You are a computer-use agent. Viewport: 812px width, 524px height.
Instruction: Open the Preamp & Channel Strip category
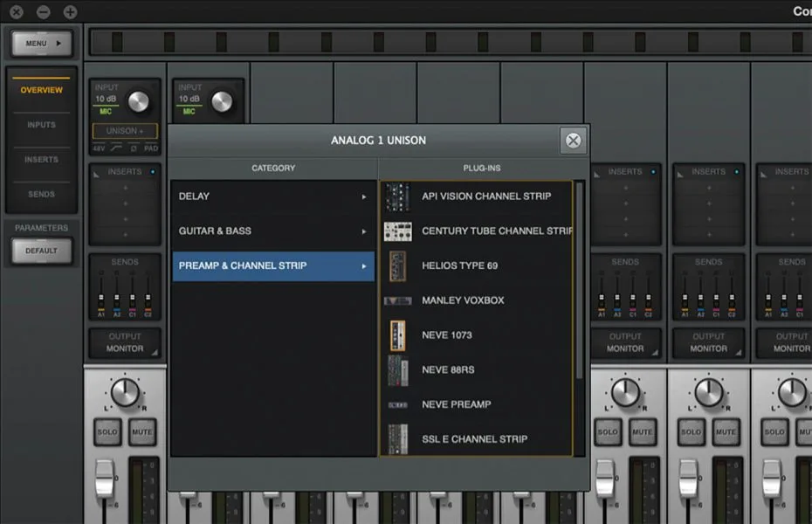[x=273, y=266]
